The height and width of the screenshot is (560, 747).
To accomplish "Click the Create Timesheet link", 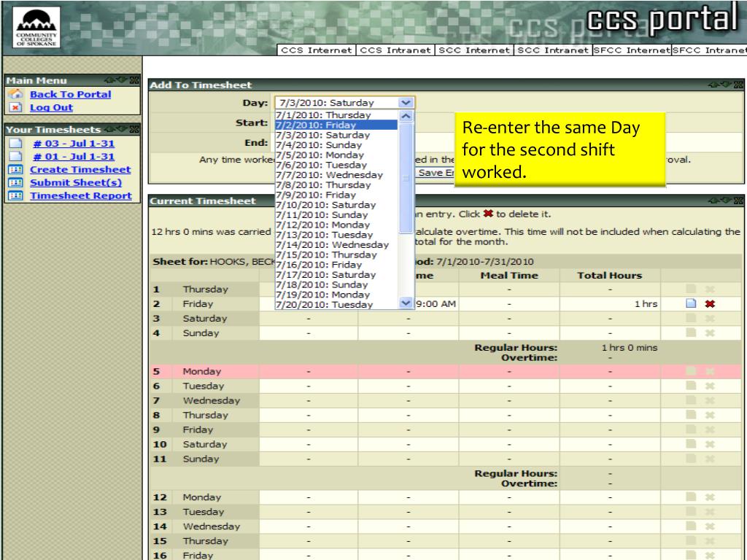I will [80, 169].
